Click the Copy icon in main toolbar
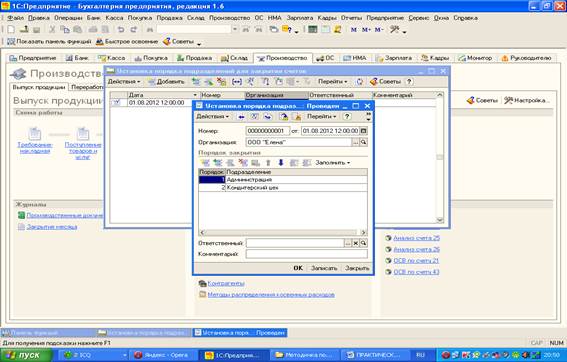567x362 pixels. pyautogui.click(x=65, y=30)
